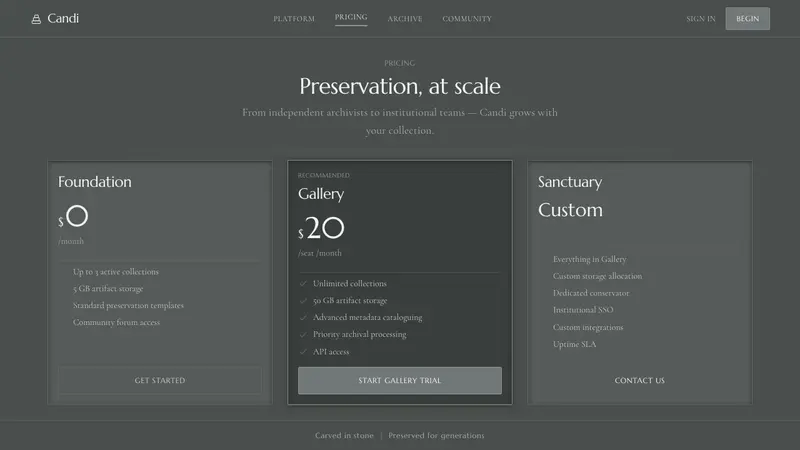Open the Platform nav item
Screen dimensions: 800x450
pyautogui.click(x=294, y=19)
